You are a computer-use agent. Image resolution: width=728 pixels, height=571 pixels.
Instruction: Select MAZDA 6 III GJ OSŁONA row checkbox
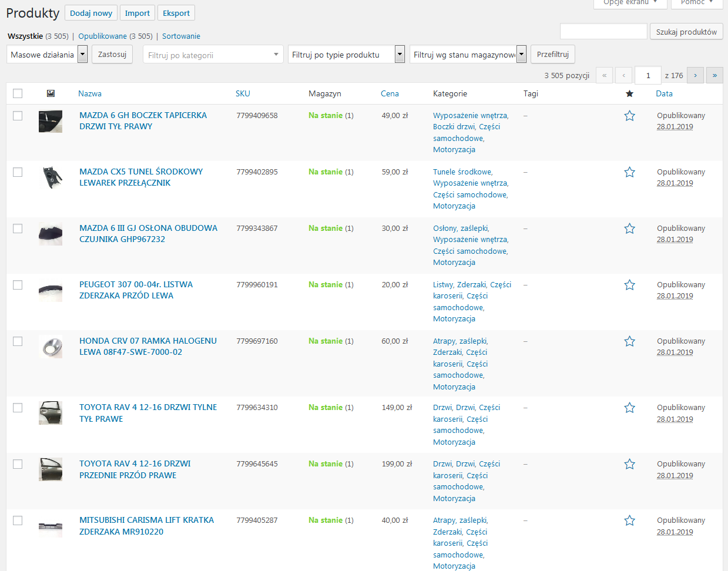click(x=18, y=229)
